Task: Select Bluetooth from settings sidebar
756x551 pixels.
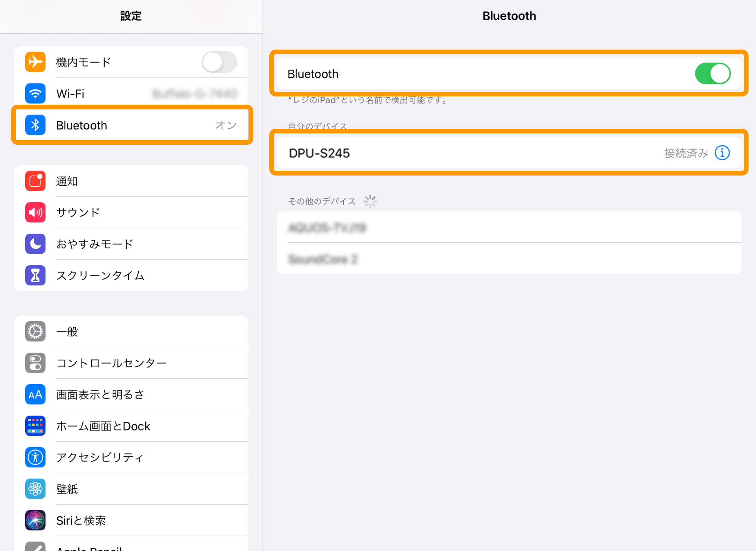Action: click(x=132, y=124)
